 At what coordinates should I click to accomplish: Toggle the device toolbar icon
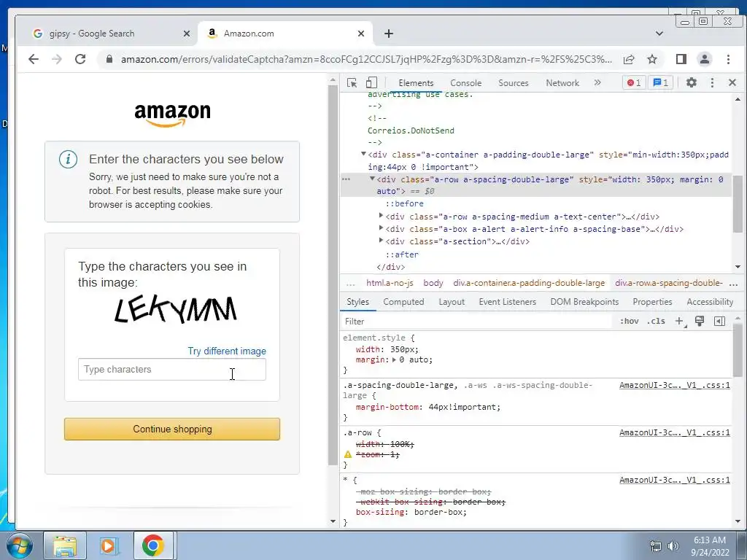[x=371, y=83]
